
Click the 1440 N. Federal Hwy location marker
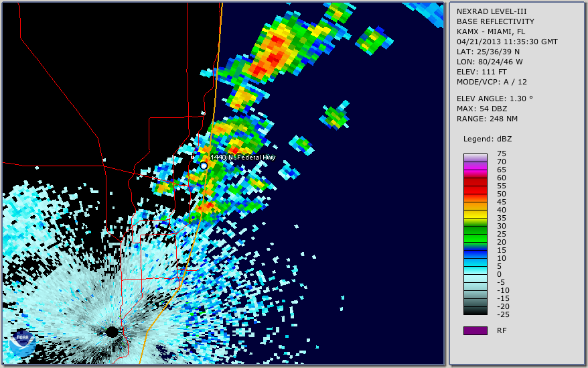click(204, 166)
